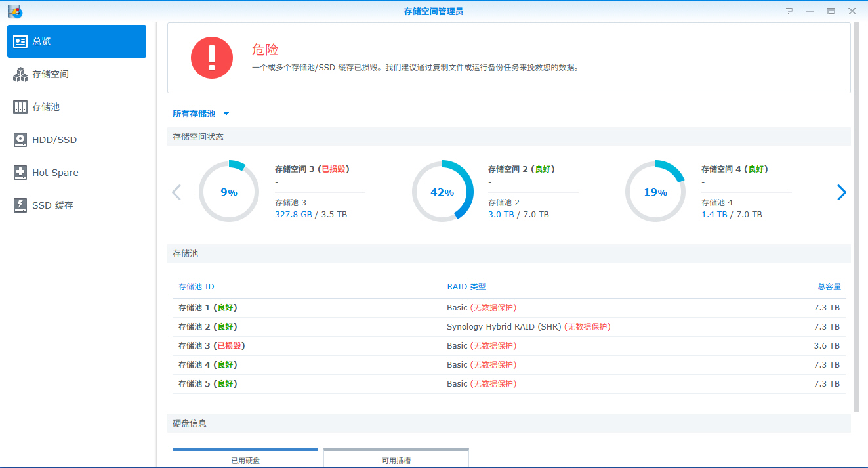Open SSD 缓存 lightning icon
The width and height of the screenshot is (868, 468).
pos(20,205)
